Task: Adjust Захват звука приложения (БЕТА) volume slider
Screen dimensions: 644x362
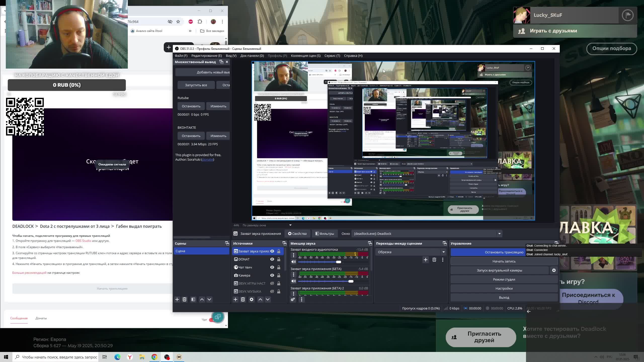Action: tap(351, 281)
